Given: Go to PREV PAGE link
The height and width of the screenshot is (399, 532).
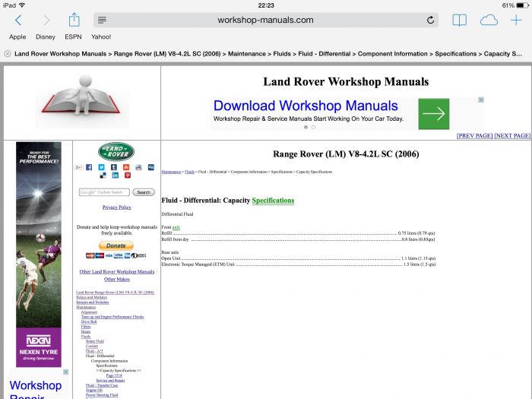Looking at the screenshot, I should point(474,135).
